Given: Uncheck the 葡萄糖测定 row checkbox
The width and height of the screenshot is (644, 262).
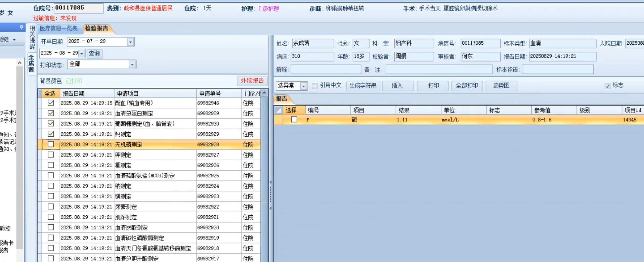Looking at the screenshot, I should point(51,124).
